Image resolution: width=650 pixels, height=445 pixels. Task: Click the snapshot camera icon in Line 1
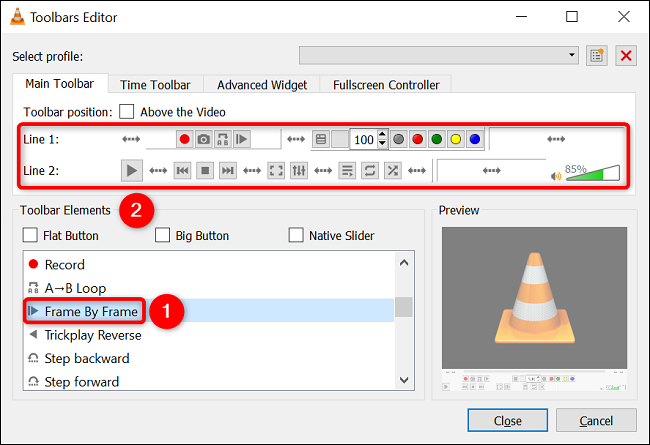click(203, 139)
